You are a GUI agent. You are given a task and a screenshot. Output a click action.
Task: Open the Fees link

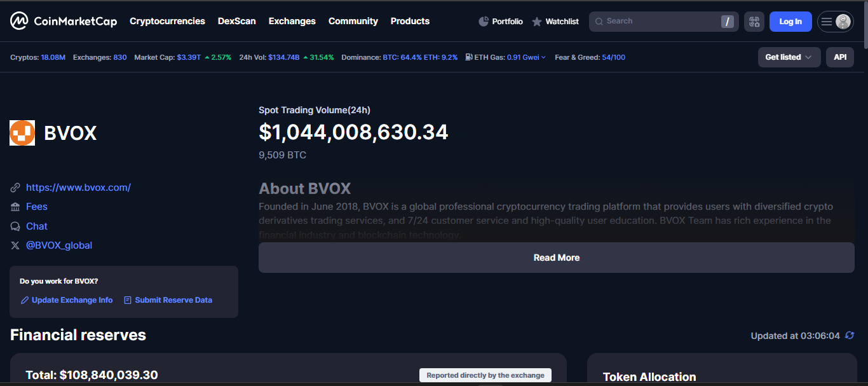[x=37, y=207]
